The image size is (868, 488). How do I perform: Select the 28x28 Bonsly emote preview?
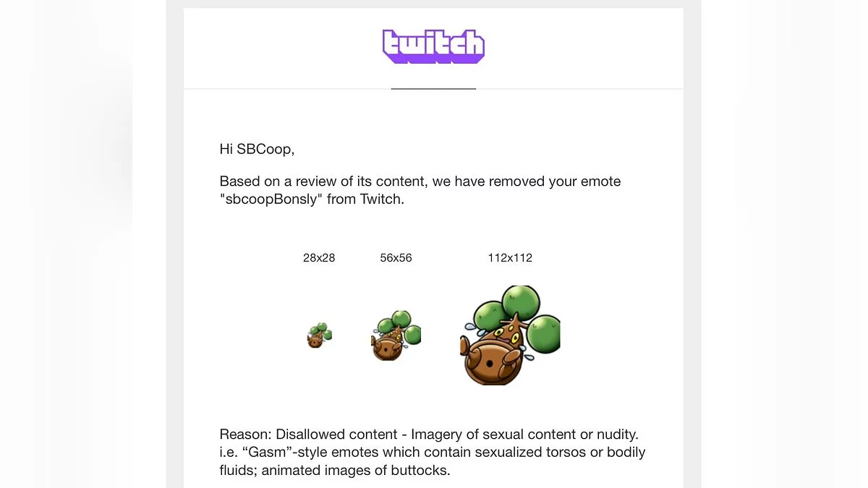[x=319, y=335]
